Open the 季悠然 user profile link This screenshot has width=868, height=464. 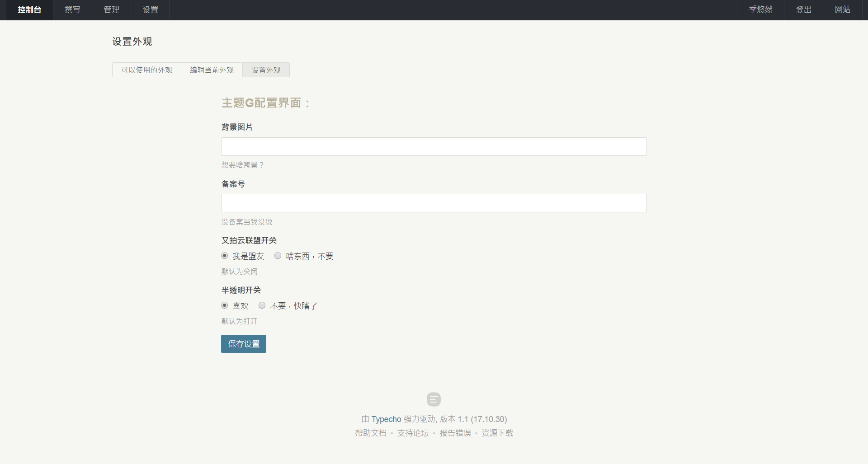(760, 10)
